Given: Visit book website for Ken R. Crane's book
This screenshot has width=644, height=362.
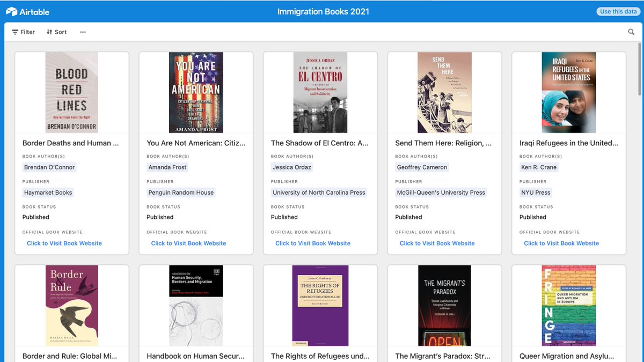Looking at the screenshot, I should click(x=561, y=243).
